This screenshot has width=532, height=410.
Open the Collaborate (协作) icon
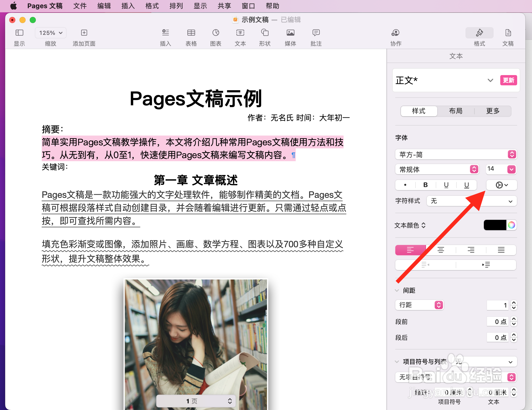pos(396,33)
